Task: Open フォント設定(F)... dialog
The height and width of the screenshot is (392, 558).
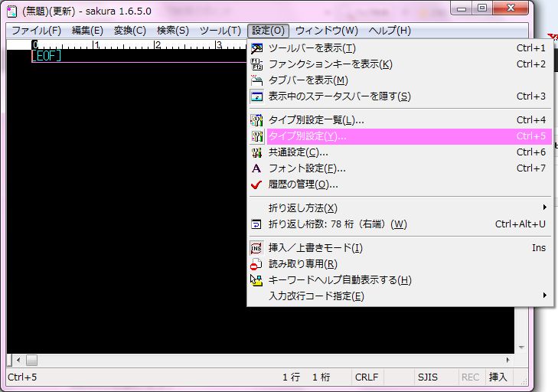Action: (400, 168)
